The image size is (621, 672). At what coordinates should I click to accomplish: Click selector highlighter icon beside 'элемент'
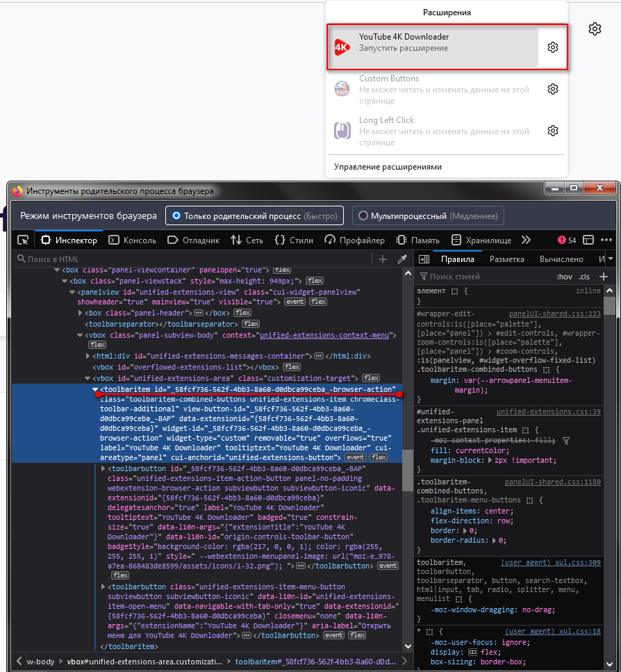point(454,291)
